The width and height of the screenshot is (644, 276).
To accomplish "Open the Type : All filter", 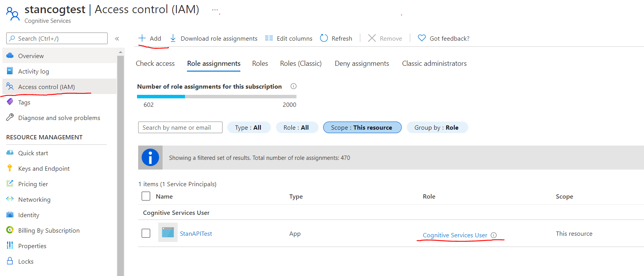I will click(x=248, y=127).
